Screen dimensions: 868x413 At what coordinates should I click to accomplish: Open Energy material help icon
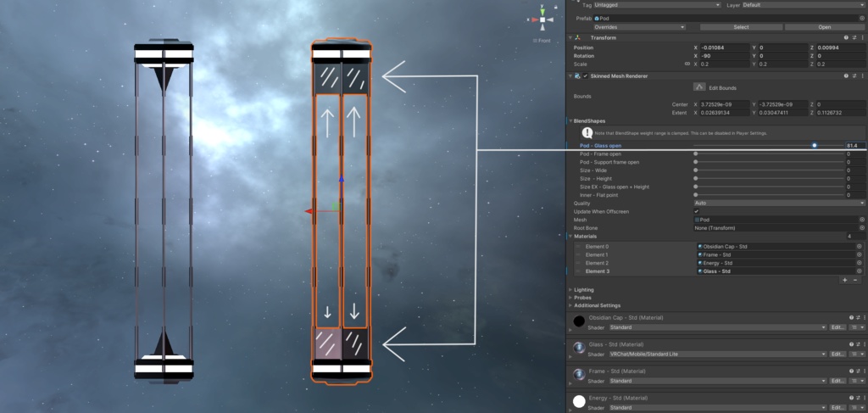point(853,398)
